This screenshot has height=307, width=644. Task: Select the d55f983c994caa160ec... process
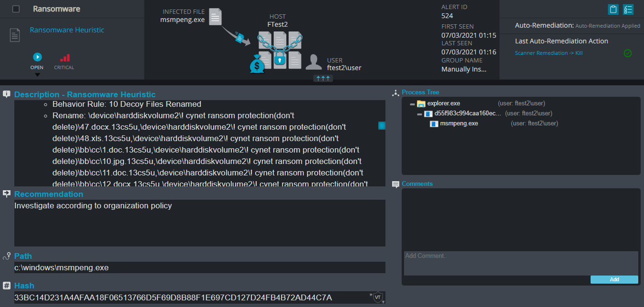[467, 113]
